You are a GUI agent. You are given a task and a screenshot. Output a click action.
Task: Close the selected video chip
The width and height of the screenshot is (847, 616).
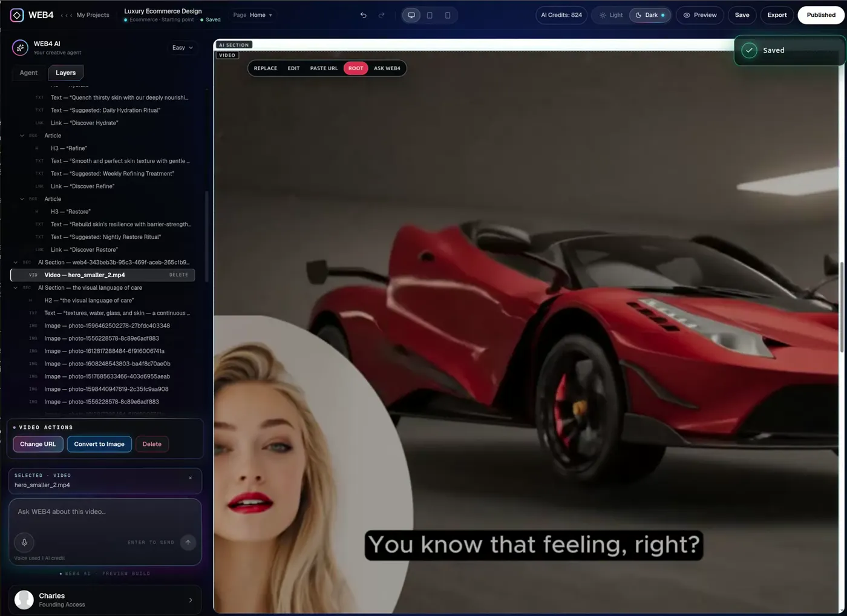coord(191,478)
